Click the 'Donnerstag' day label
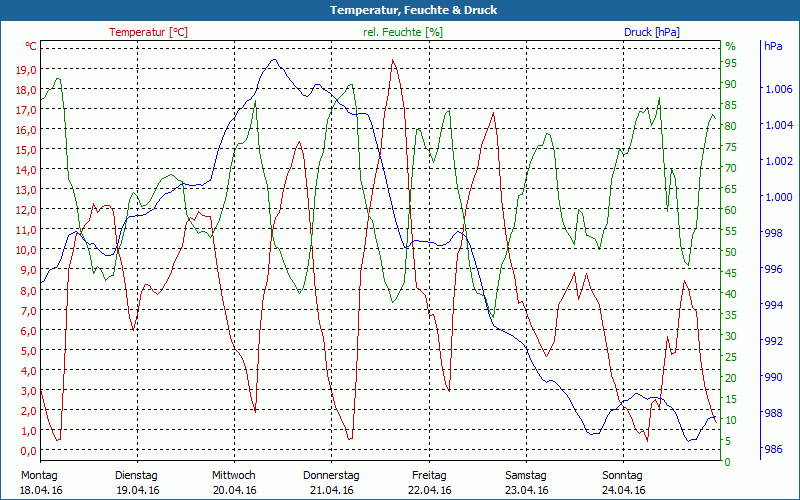800x500 pixels. click(x=331, y=475)
